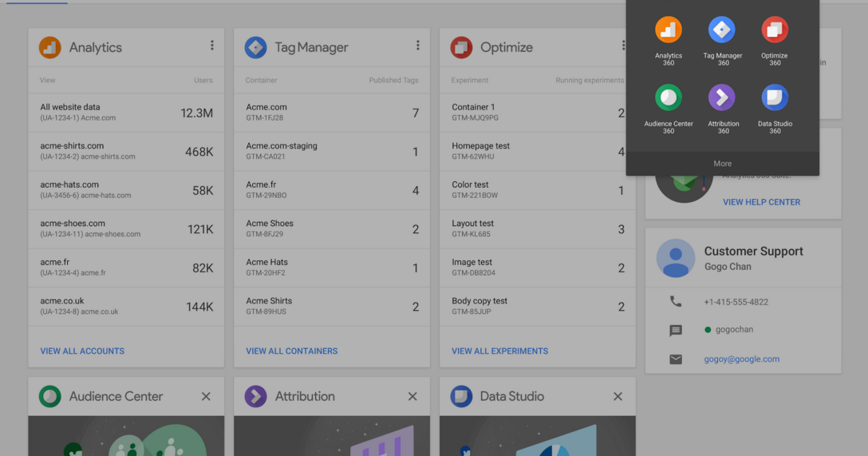Viewport: 868px width, 456px height.
Task: Open the Tag Manager card three-dot menu
Action: (418, 46)
